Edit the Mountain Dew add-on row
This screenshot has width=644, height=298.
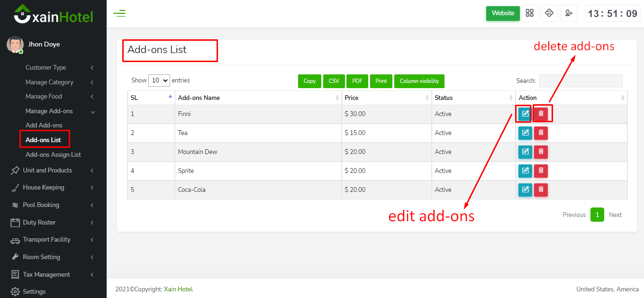coord(525,152)
